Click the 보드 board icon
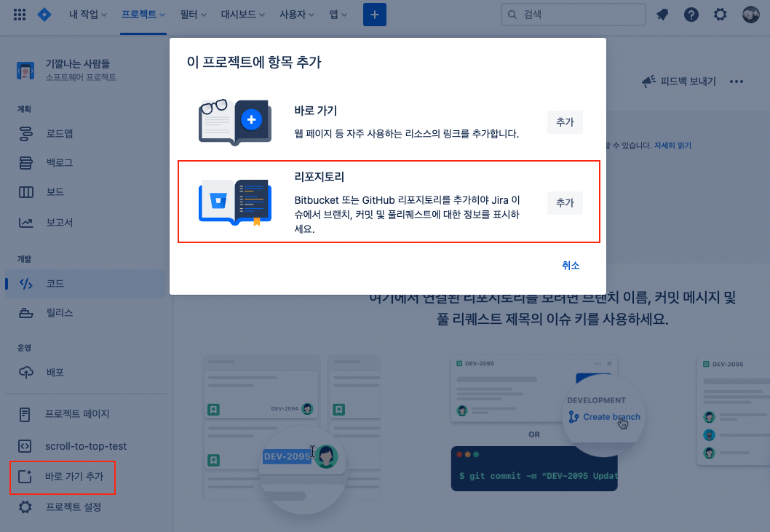 [x=25, y=192]
